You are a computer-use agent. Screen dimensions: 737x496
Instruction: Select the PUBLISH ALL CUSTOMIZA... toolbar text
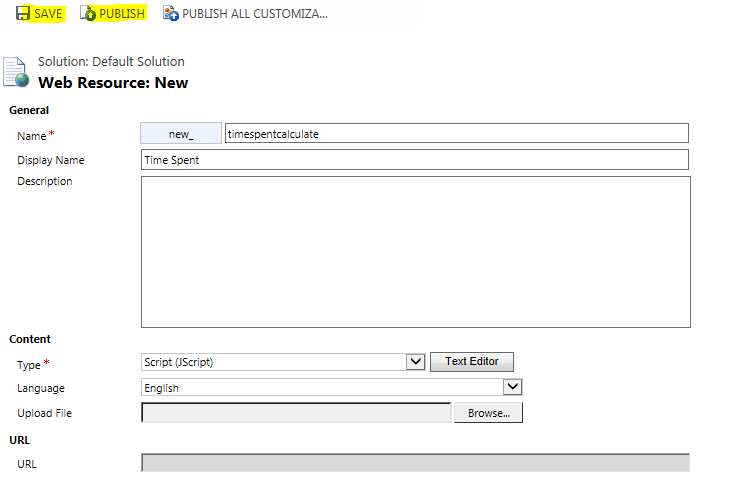[x=254, y=14]
